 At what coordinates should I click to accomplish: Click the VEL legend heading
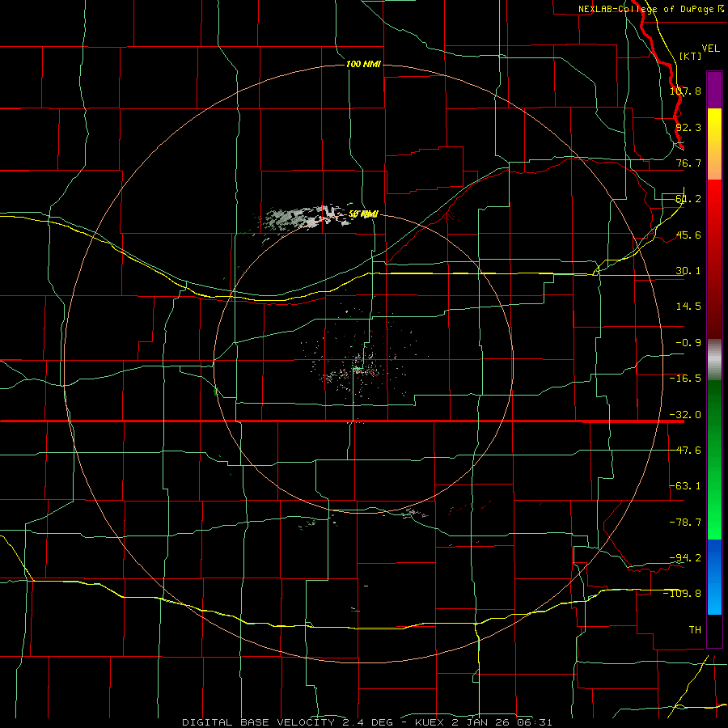(x=710, y=49)
